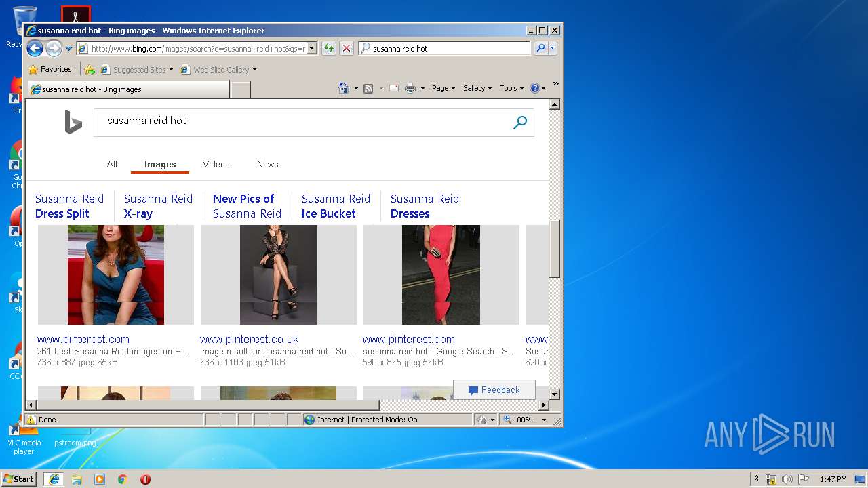This screenshot has width=868, height=488.
Task: Click the IE toolbar search magnifier button
Action: click(x=540, y=48)
